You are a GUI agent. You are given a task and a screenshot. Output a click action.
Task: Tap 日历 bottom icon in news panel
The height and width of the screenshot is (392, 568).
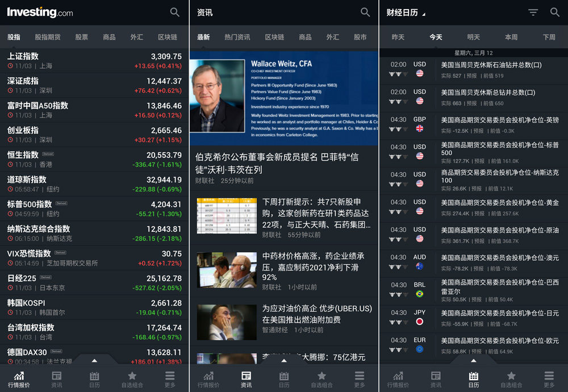coord(284,379)
